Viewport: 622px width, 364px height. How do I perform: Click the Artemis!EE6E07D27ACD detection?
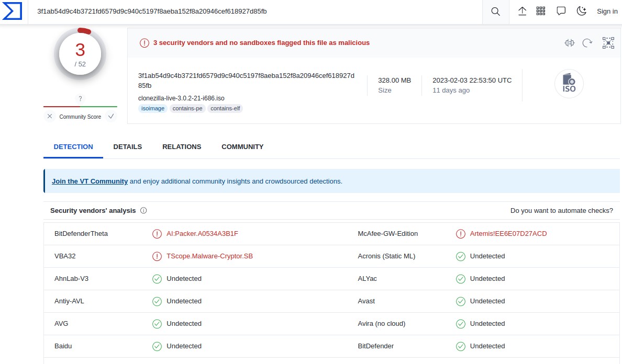pos(508,234)
